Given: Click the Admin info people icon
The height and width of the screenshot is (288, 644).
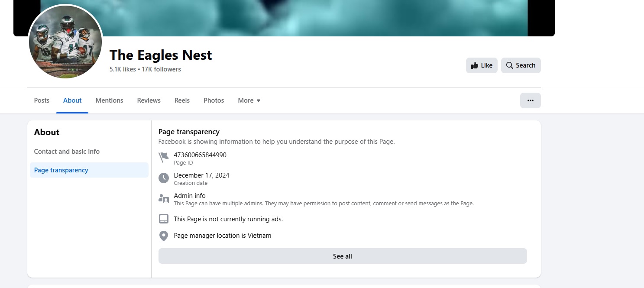Looking at the screenshot, I should click(x=163, y=199).
